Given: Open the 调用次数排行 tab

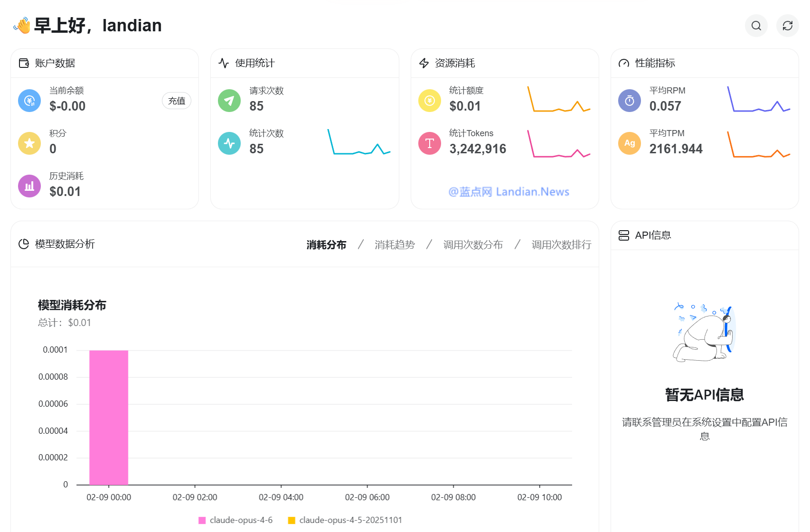Looking at the screenshot, I should coord(561,245).
